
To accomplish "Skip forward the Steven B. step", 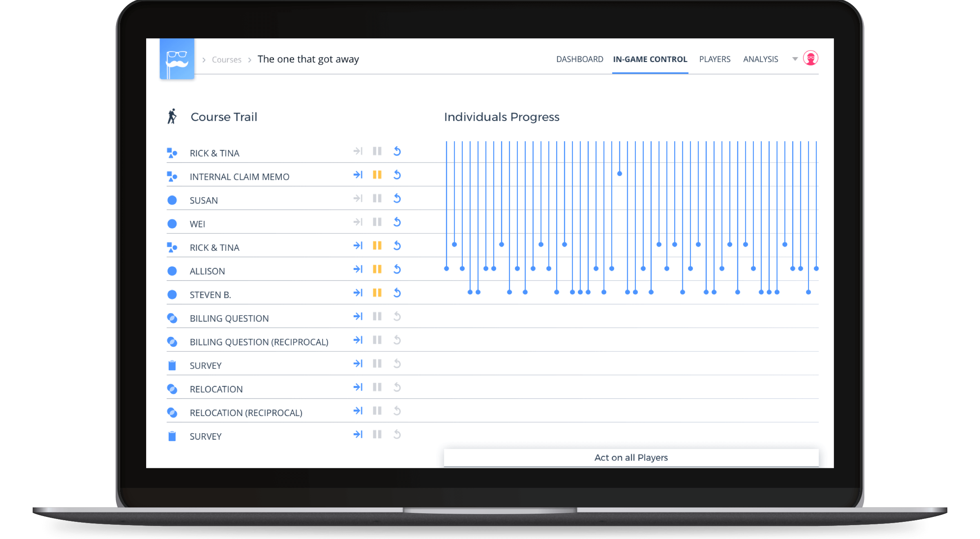I will pyautogui.click(x=358, y=293).
